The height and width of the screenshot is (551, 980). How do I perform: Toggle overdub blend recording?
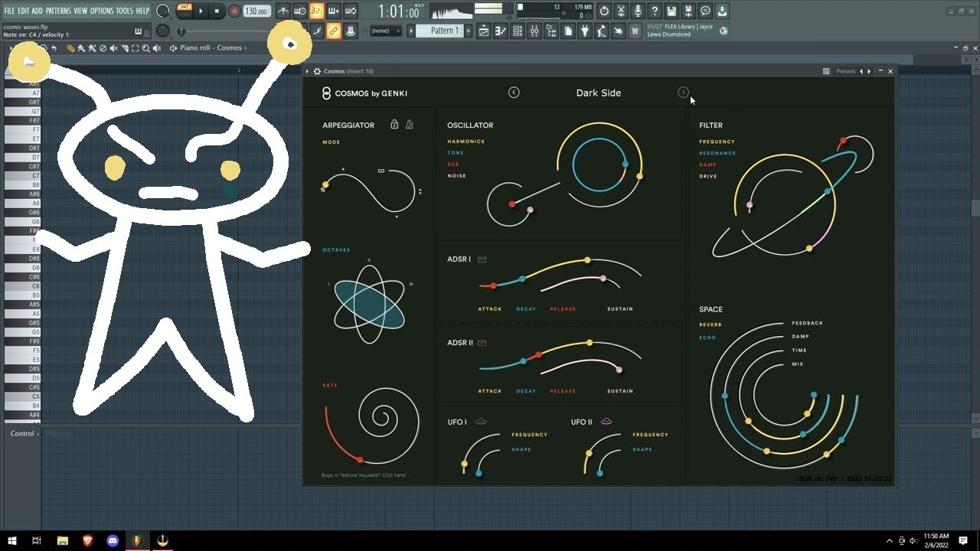pyautogui.click(x=333, y=11)
